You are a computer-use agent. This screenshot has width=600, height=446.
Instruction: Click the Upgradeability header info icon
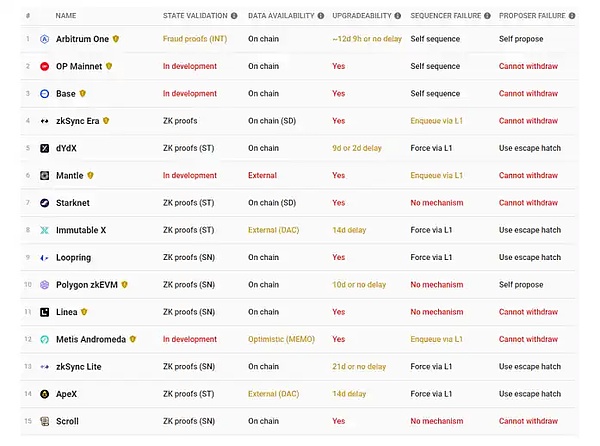click(399, 16)
